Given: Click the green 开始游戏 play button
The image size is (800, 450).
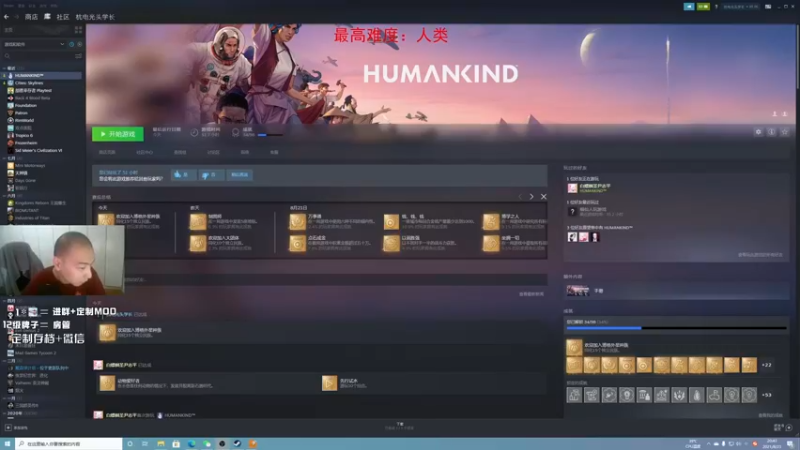Looking at the screenshot, I should pos(118,134).
